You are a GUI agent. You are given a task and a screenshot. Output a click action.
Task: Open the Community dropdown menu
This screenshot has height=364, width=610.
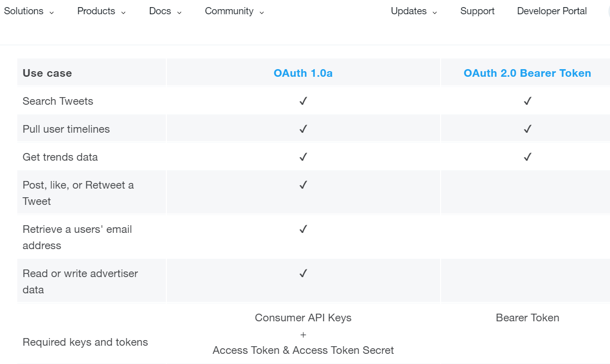pos(235,11)
